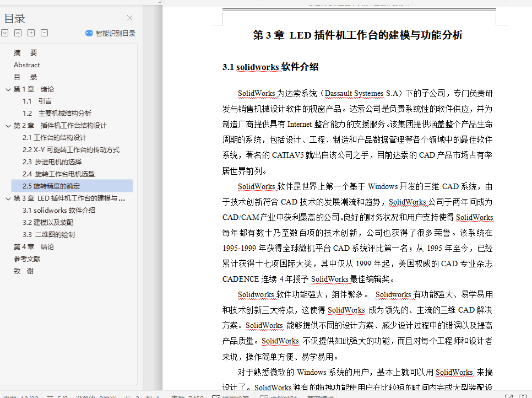The image size is (532, 398).
Task: Navigate to 3.2 建模以及装配
Action: [48, 223]
